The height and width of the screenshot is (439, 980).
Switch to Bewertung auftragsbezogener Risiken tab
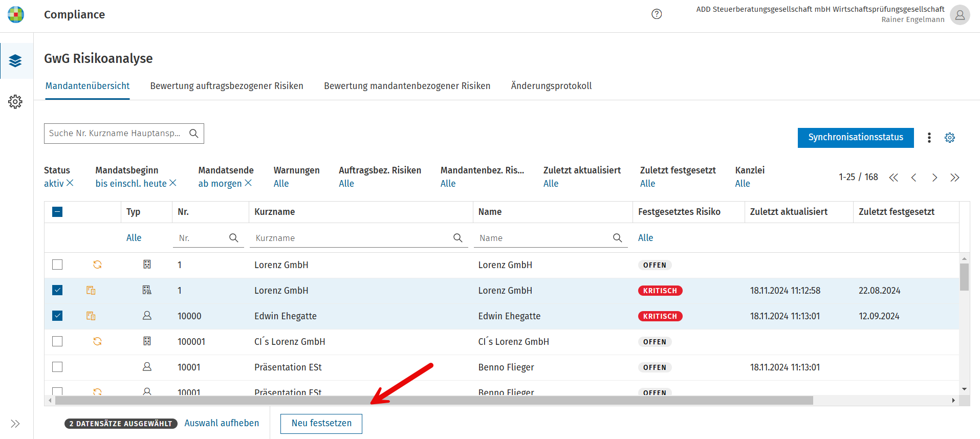pyautogui.click(x=227, y=86)
